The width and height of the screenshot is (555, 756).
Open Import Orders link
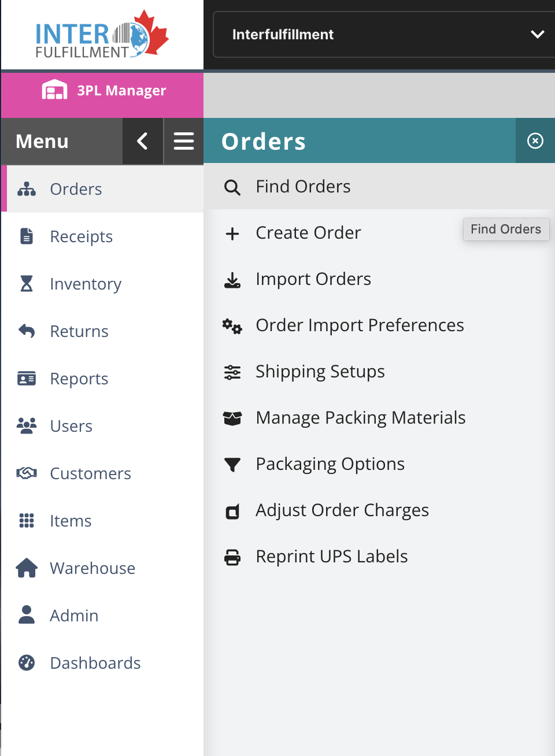(313, 279)
